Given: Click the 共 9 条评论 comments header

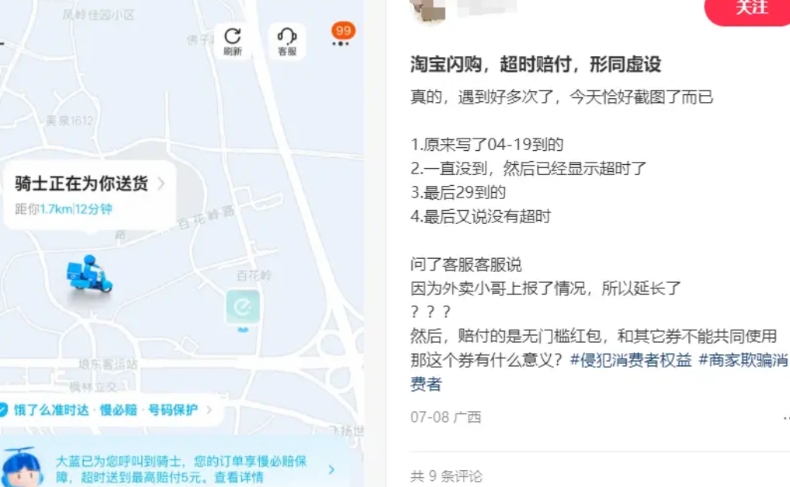Looking at the screenshot, I should (446, 476).
